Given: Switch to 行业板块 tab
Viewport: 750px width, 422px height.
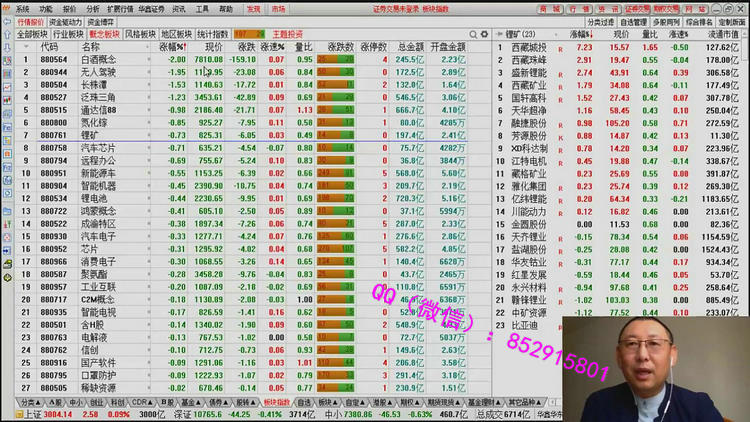Looking at the screenshot, I should pos(68,34).
